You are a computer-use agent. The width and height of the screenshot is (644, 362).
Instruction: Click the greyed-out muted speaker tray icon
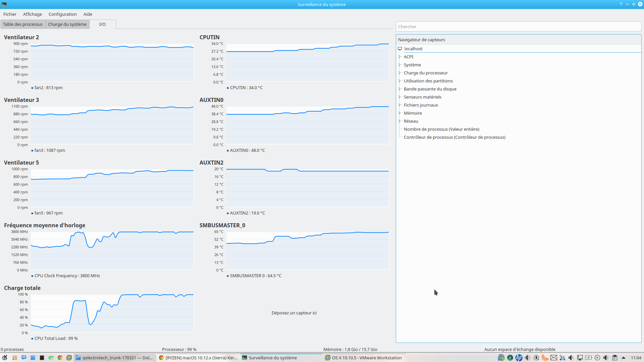tap(528, 358)
